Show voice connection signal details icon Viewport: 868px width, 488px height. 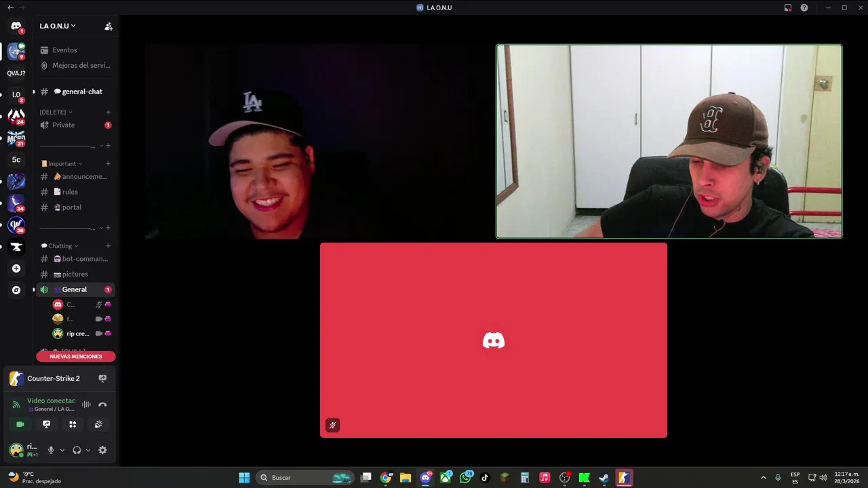(x=16, y=405)
